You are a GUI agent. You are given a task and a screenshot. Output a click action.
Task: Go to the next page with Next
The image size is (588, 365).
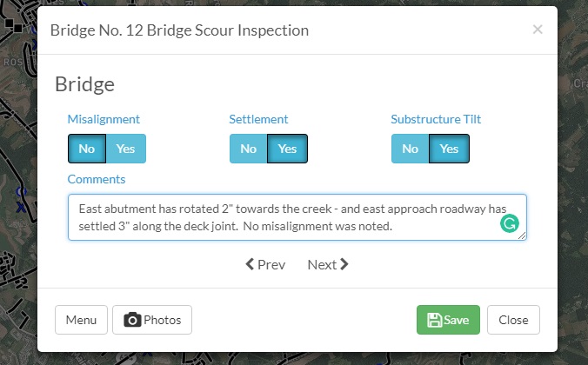328,264
